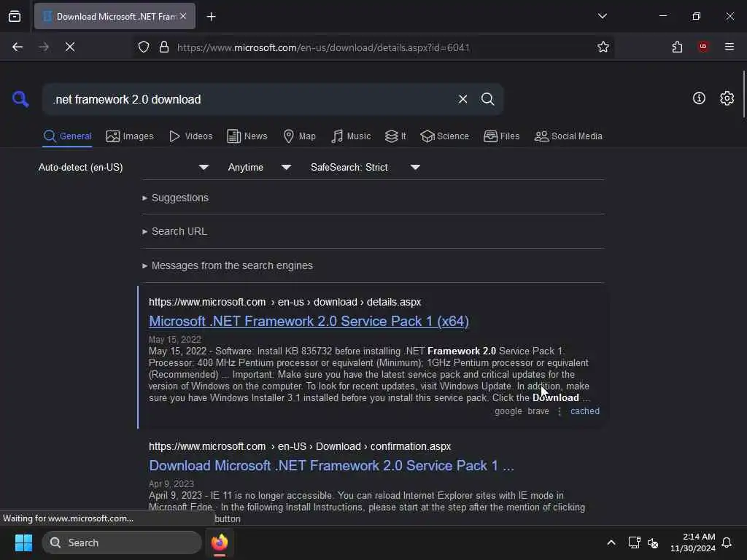Screen dimensions: 747x560
Task: Open the SafeSearch: Strict dropdown
Action: click(x=365, y=167)
